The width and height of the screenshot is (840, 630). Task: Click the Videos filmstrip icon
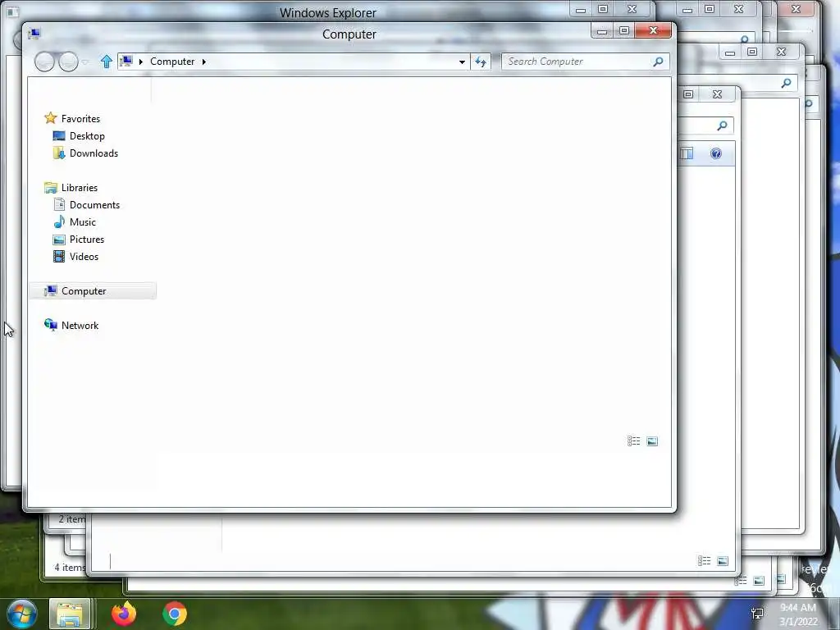59,257
